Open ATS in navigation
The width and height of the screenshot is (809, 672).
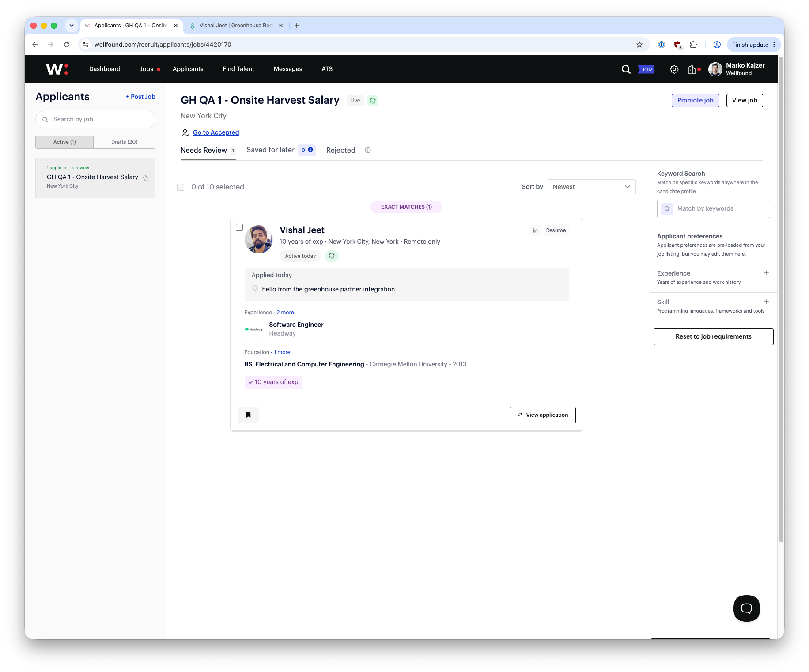pyautogui.click(x=327, y=69)
